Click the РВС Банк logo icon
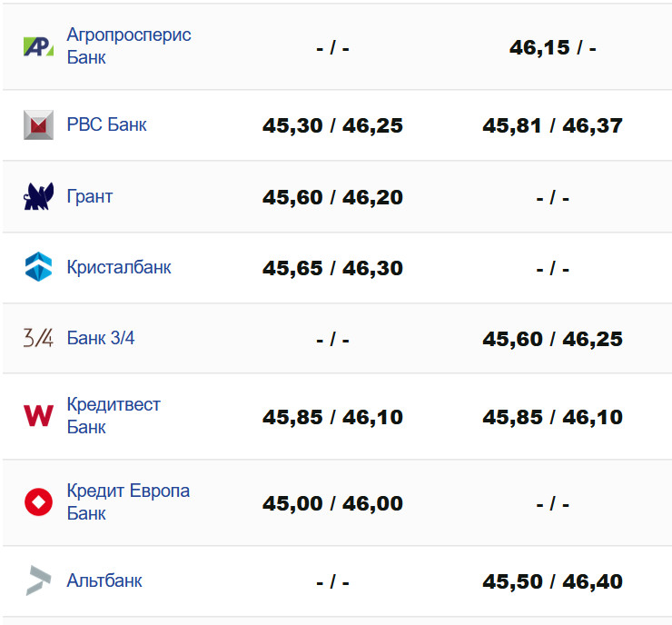Image resolution: width=672 pixels, height=625 pixels. tap(38, 124)
